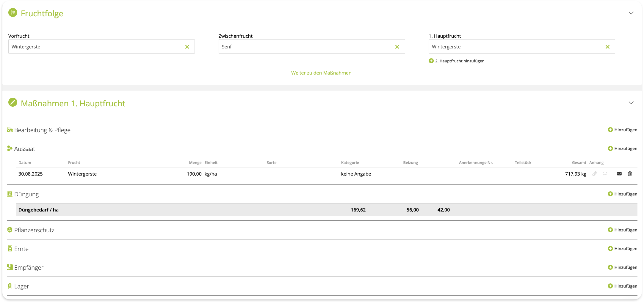
Task: Add a Bearbeitung & Pflege entry
Action: (x=622, y=130)
